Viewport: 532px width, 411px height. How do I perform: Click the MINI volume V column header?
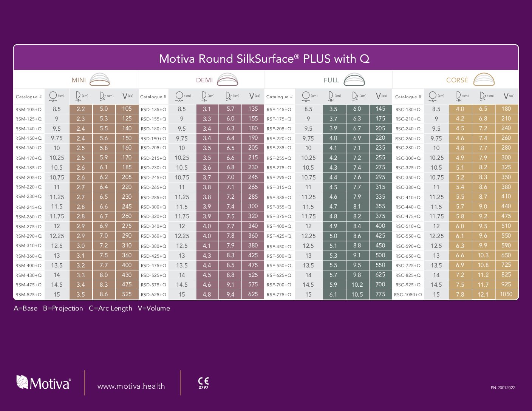[x=127, y=96]
